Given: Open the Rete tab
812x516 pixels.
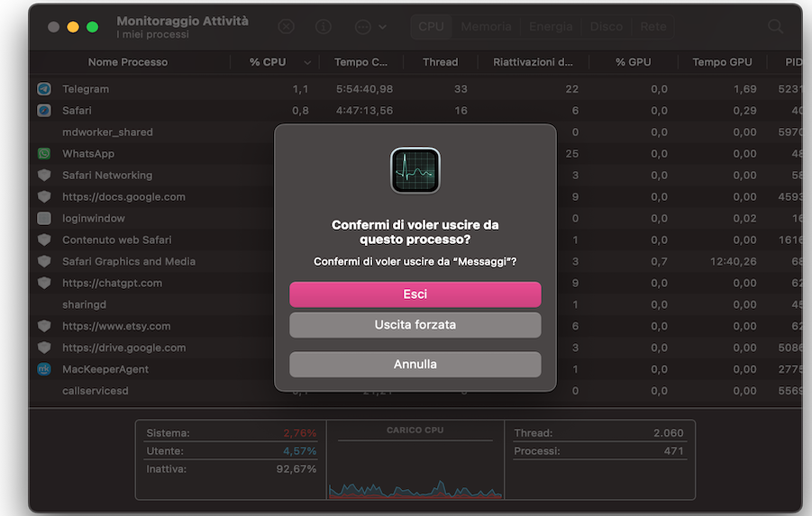Looking at the screenshot, I should point(652,27).
